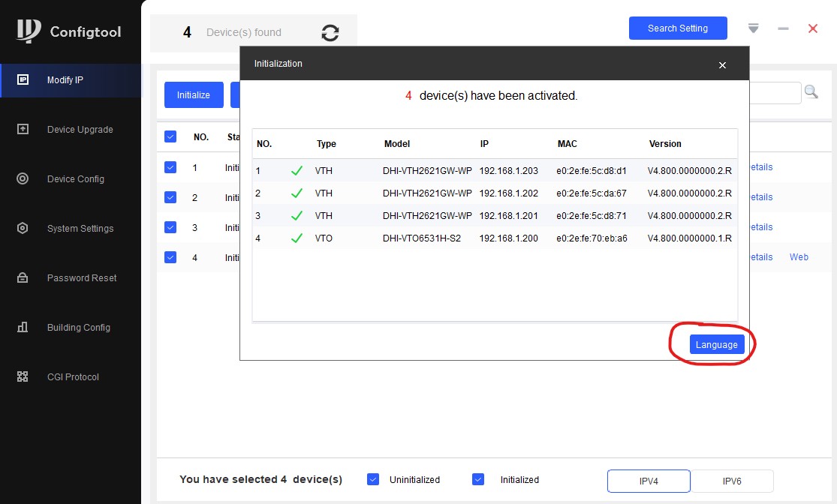Click the System Settings sidebar icon
Image resolution: width=837 pixels, height=504 pixels.
[23, 228]
